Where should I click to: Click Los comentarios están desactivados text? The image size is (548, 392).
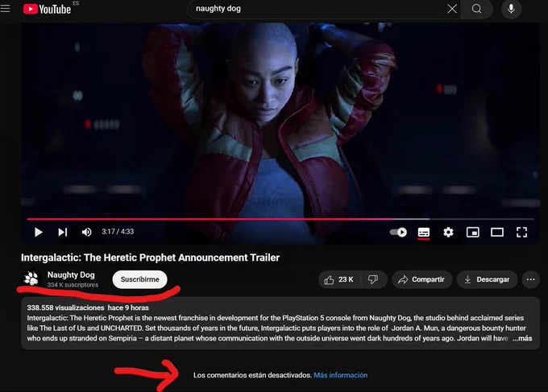252,375
